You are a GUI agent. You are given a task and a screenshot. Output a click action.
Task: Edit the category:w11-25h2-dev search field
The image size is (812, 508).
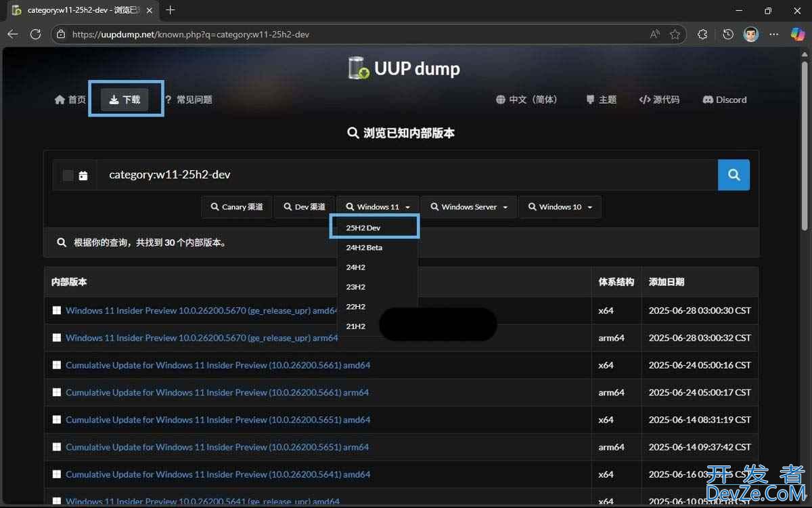click(407, 175)
